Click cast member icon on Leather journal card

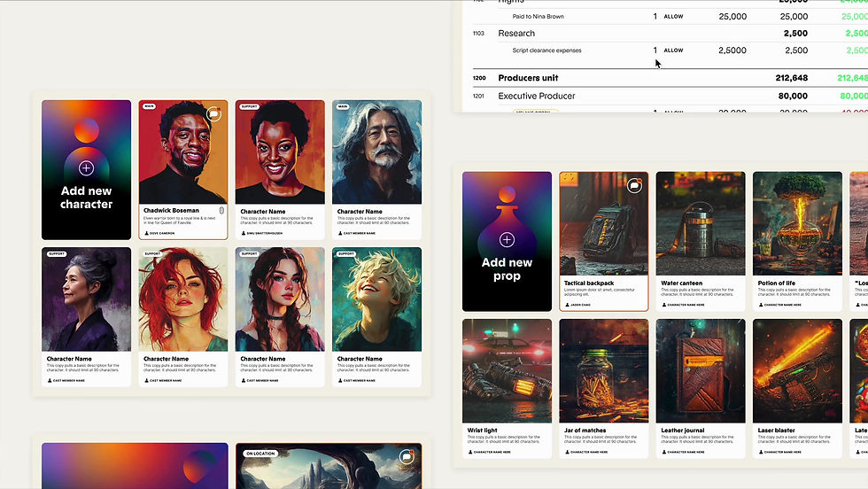664,452
